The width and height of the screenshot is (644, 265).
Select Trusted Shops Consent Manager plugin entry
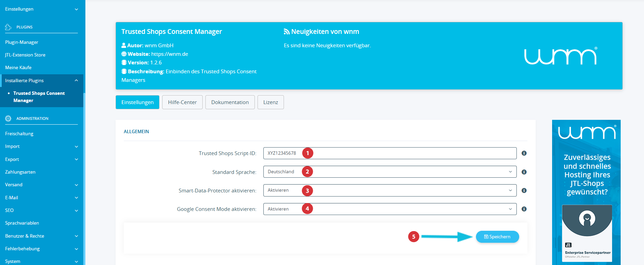(39, 97)
